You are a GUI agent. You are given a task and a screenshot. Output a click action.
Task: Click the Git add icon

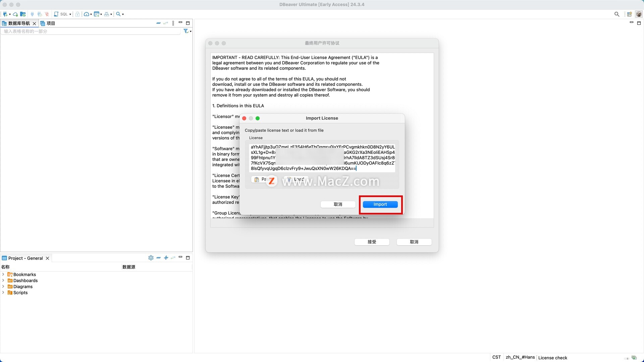point(97,14)
